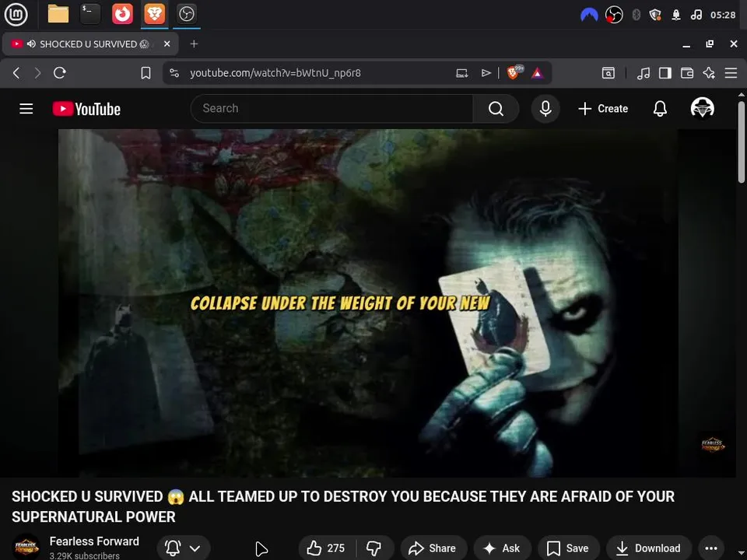Open the security shield tray icon
Viewport: 747px width, 560px height.
(655, 16)
